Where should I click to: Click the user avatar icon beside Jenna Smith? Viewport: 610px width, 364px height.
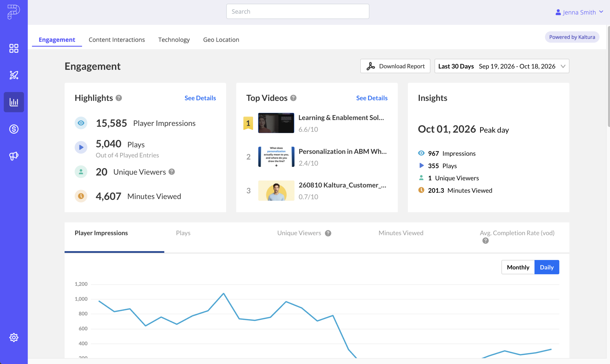coord(558,12)
